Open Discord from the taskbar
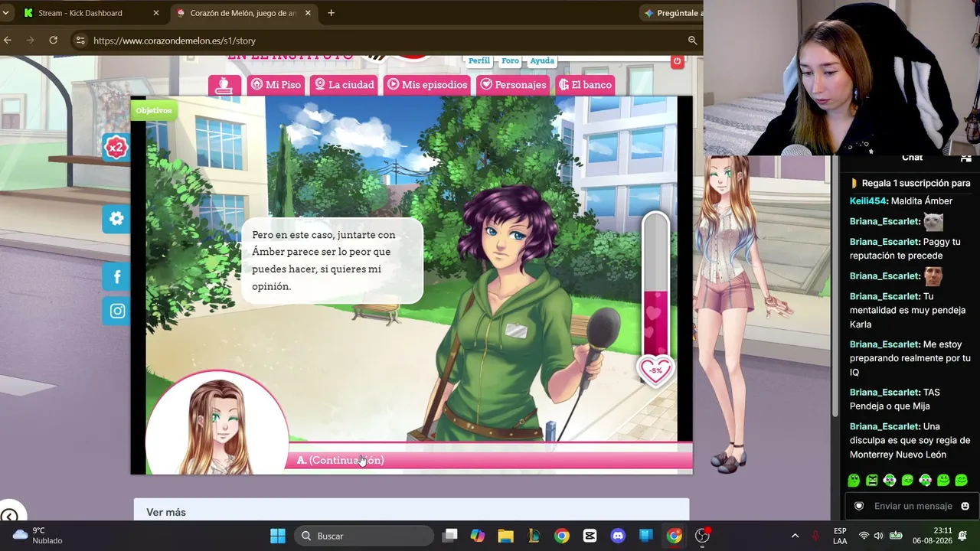Viewport: 980px width, 551px height. pos(618,536)
